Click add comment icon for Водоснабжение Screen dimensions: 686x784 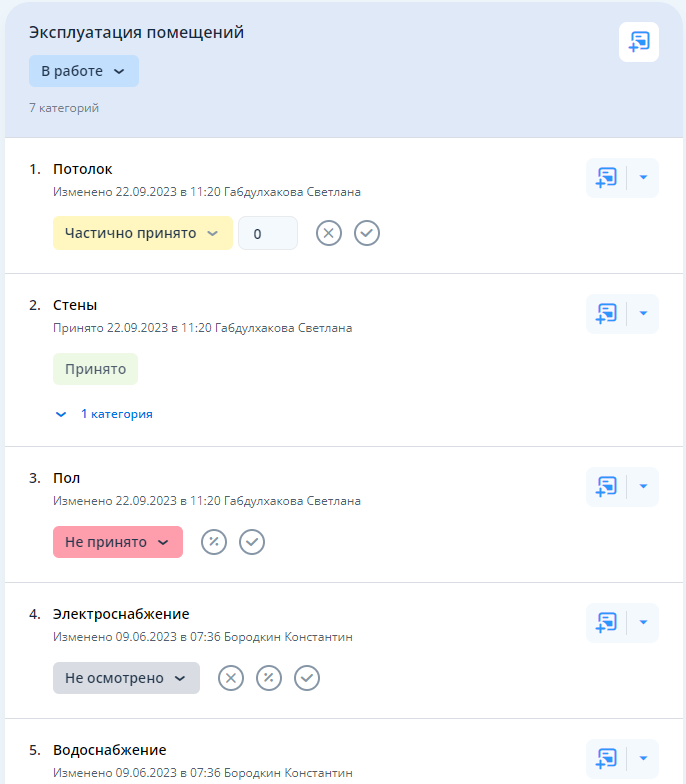click(x=606, y=758)
